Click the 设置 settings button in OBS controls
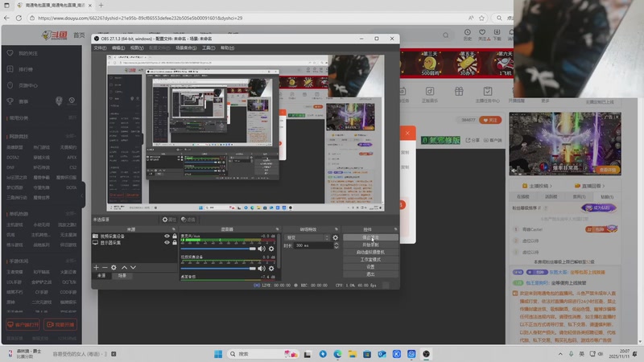 point(370,267)
